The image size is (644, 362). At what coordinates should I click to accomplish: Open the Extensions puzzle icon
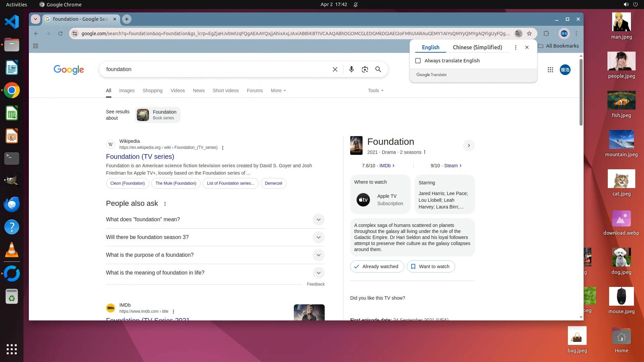tap(546, 34)
